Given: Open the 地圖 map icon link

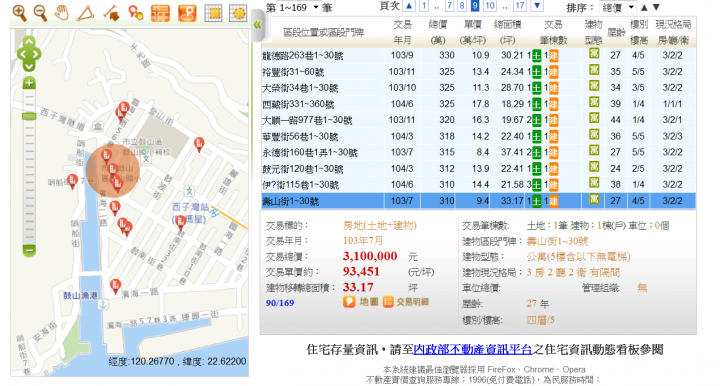Looking at the screenshot, I should point(361,302).
